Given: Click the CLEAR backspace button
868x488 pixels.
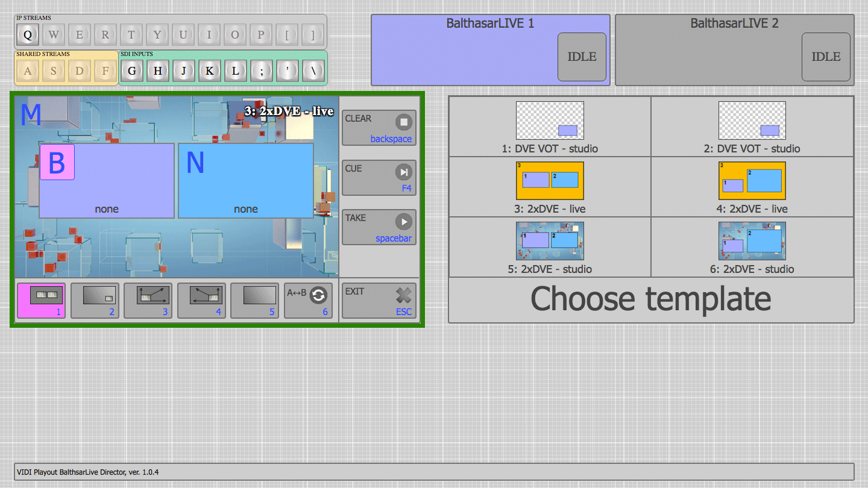Looking at the screenshot, I should [x=379, y=128].
